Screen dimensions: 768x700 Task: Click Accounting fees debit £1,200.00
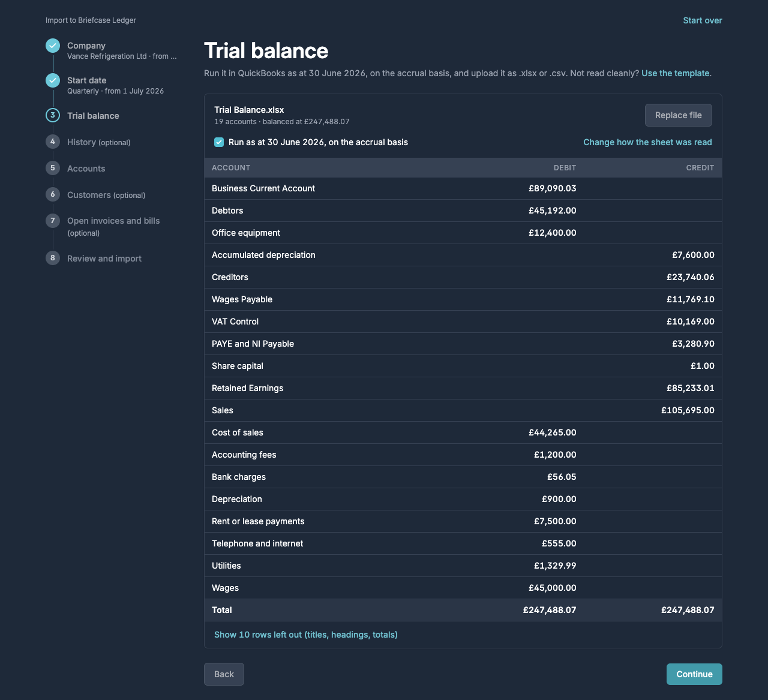click(555, 455)
